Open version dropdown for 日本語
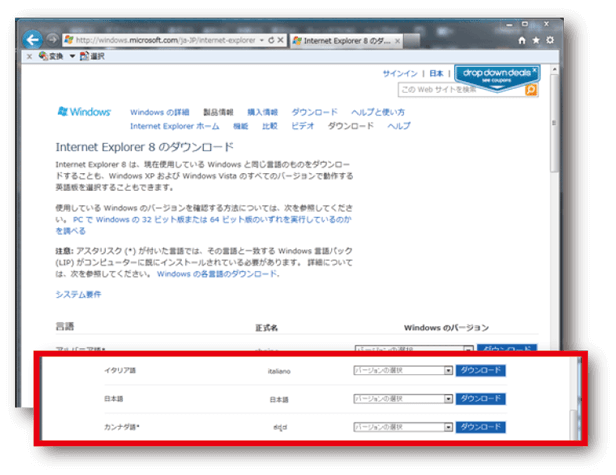The width and height of the screenshot is (616, 475). point(403,399)
